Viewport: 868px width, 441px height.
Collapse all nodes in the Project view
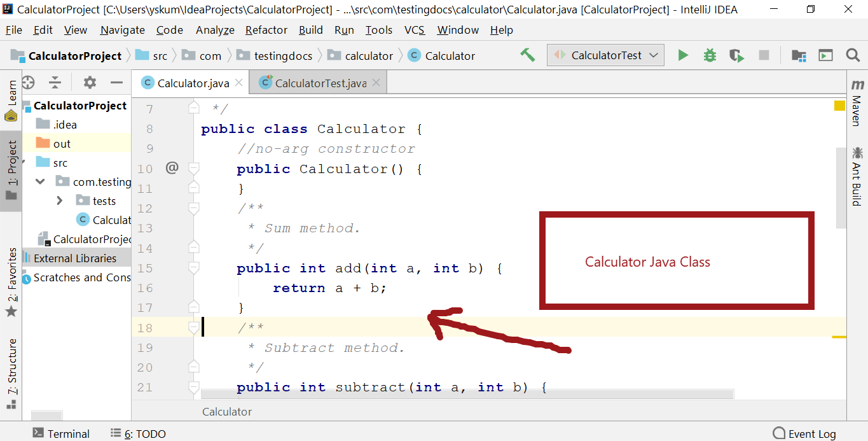pyautogui.click(x=55, y=82)
